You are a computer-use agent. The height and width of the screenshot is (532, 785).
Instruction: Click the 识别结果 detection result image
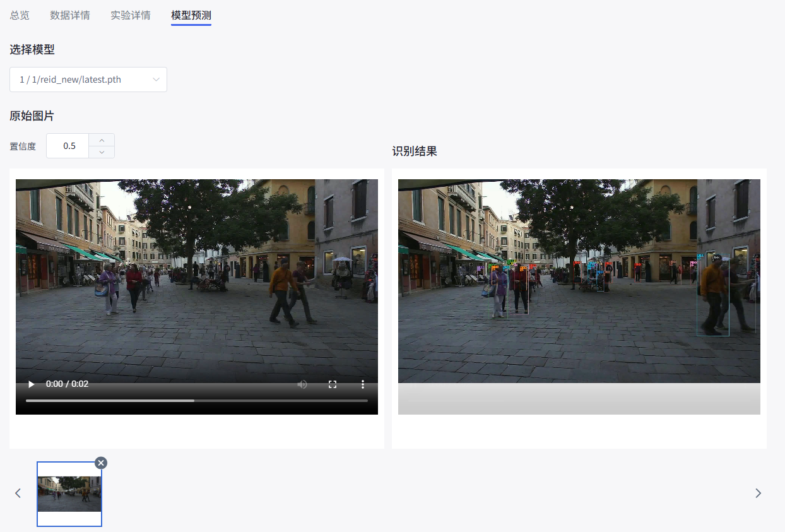click(x=579, y=297)
